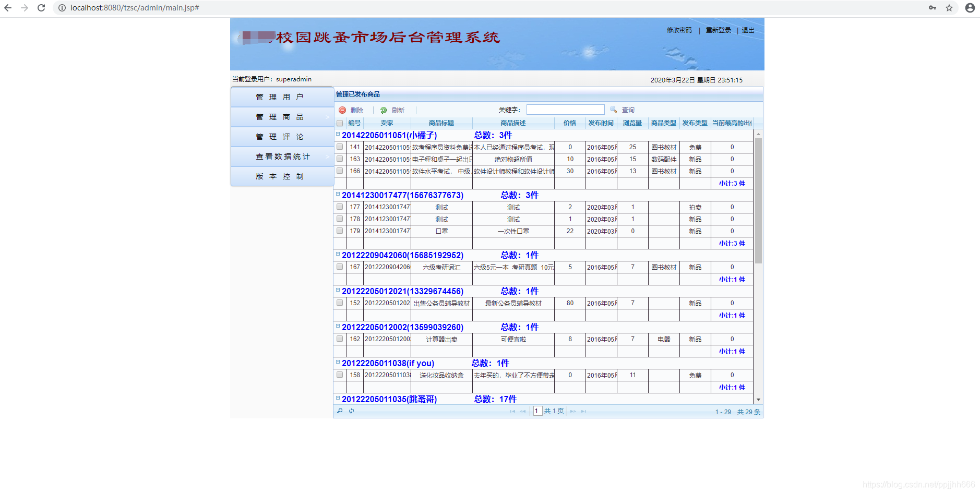Click the 刷新 button text
Screen dimensions: 980x494
pos(398,110)
